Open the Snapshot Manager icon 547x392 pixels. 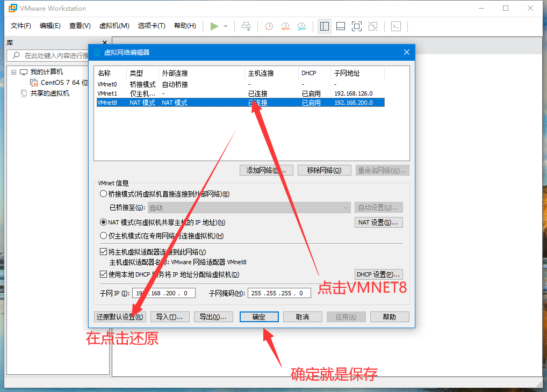tap(302, 26)
